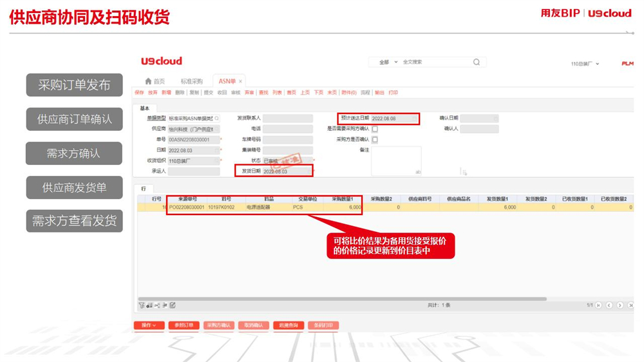Screen dimensions: 644x362
Task: Go to previous record page with pager arrow
Action: (x=609, y=305)
